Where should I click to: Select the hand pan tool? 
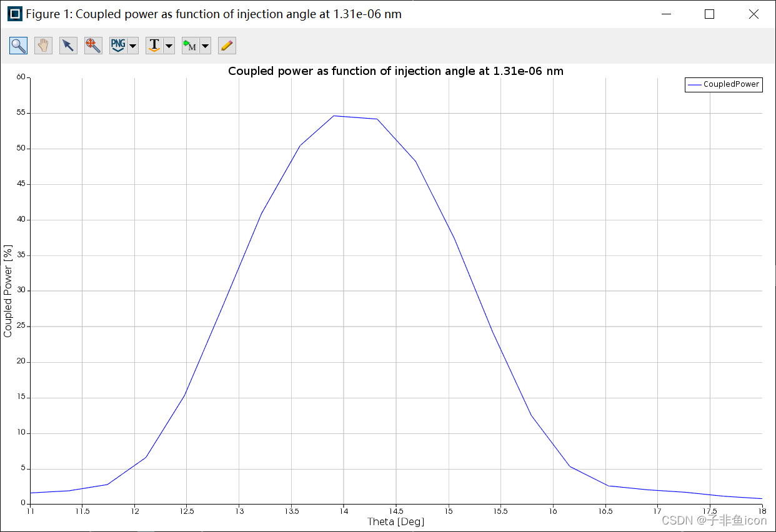click(x=43, y=46)
